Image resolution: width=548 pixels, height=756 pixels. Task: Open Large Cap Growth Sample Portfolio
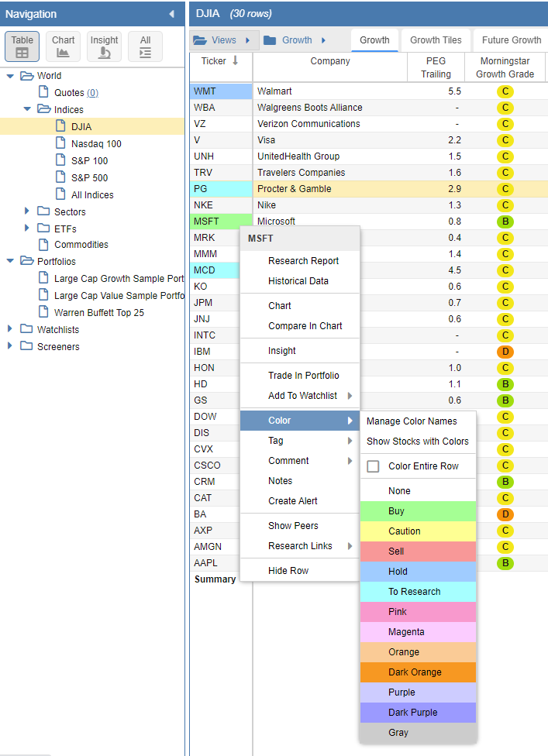pyautogui.click(x=119, y=278)
